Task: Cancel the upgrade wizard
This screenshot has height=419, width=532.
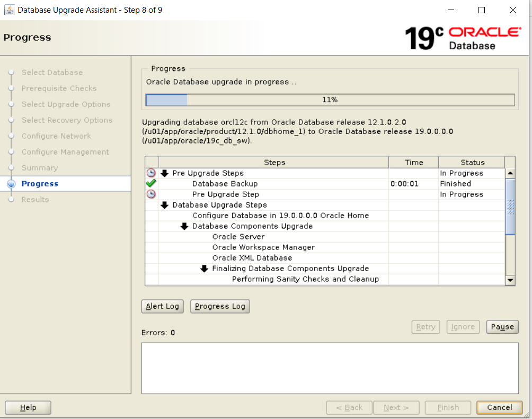Action: tap(499, 407)
